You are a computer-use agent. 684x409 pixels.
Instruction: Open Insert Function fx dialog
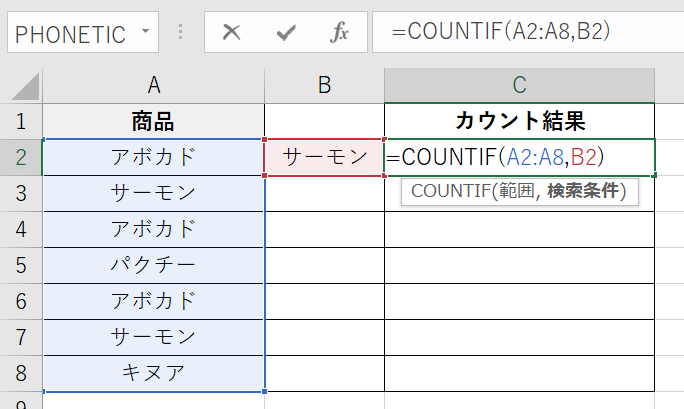pos(340,32)
